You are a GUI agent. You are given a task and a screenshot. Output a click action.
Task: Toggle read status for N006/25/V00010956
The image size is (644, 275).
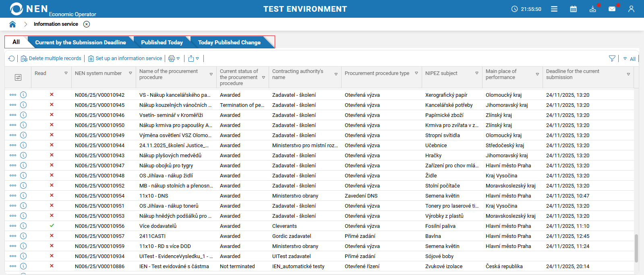click(52, 225)
